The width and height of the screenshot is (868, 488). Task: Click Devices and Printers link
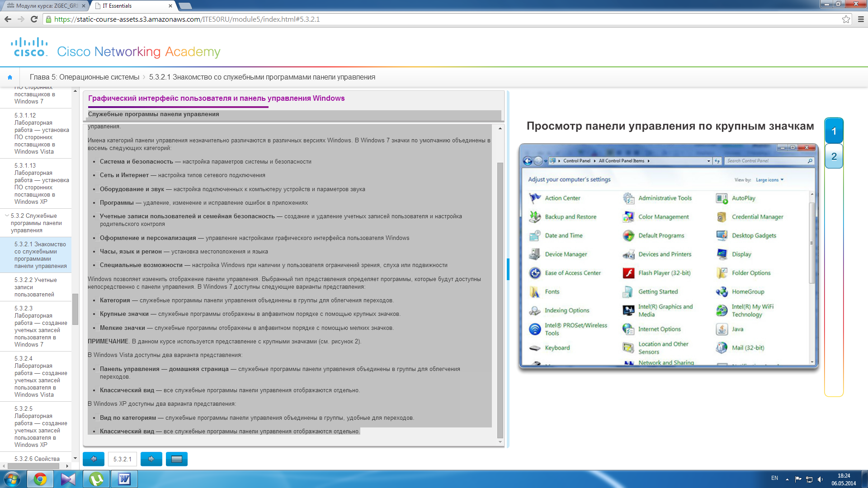(x=665, y=254)
